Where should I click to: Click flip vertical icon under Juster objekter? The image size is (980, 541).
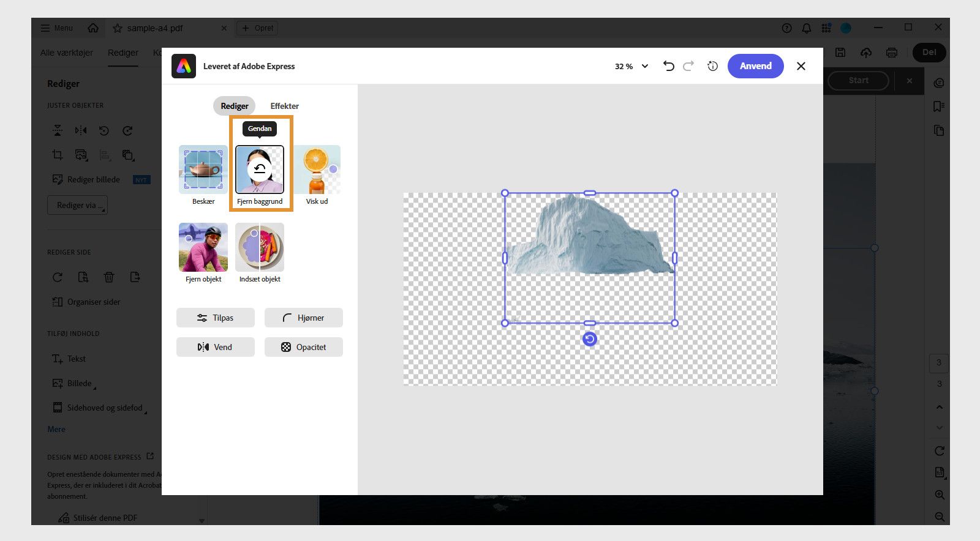(x=58, y=130)
